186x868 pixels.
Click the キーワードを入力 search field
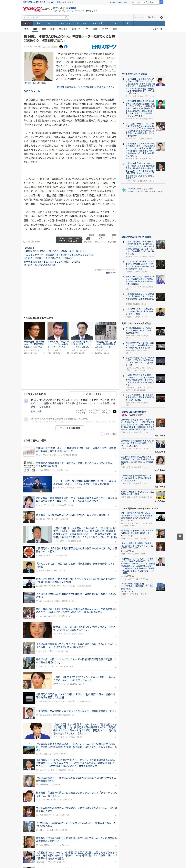pyautogui.click(x=44, y=18)
